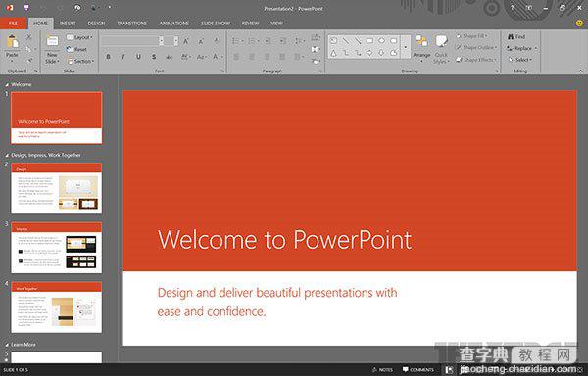Click the Clear All Formatting icon
Viewport: 588px width, 376px height.
tap(217, 41)
